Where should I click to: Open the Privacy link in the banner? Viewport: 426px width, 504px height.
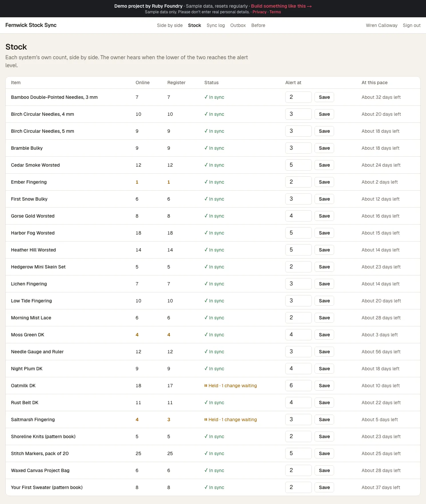[x=260, y=12]
